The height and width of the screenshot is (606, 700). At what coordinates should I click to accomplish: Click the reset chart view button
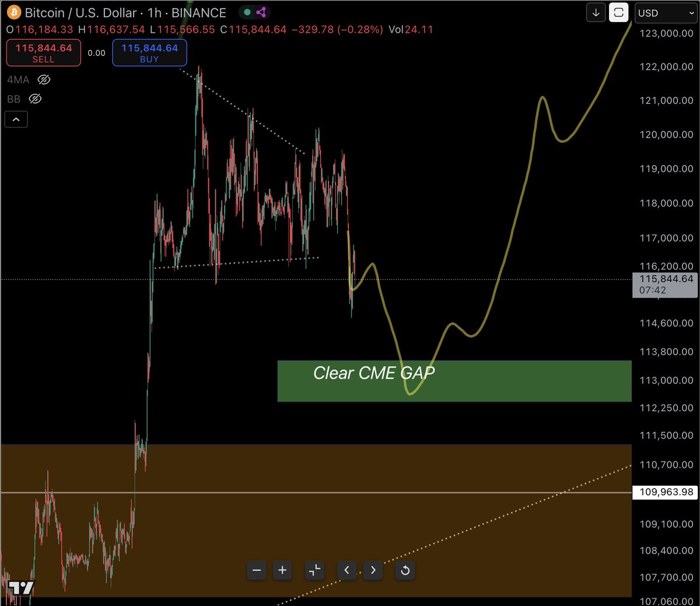405,570
